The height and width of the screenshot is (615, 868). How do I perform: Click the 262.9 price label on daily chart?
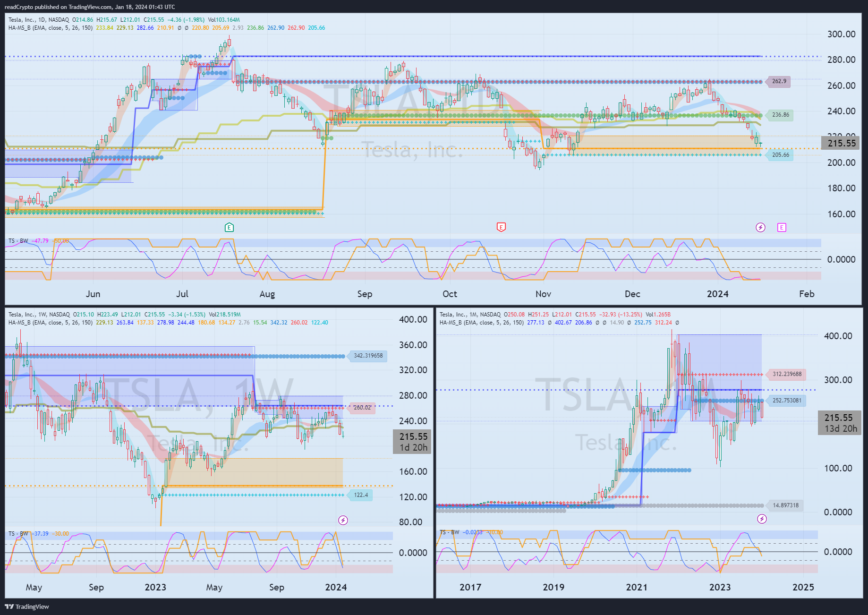[x=779, y=81]
